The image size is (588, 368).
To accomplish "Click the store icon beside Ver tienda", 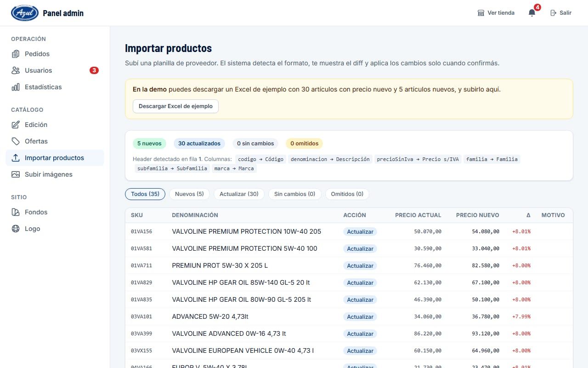I will click(x=481, y=13).
